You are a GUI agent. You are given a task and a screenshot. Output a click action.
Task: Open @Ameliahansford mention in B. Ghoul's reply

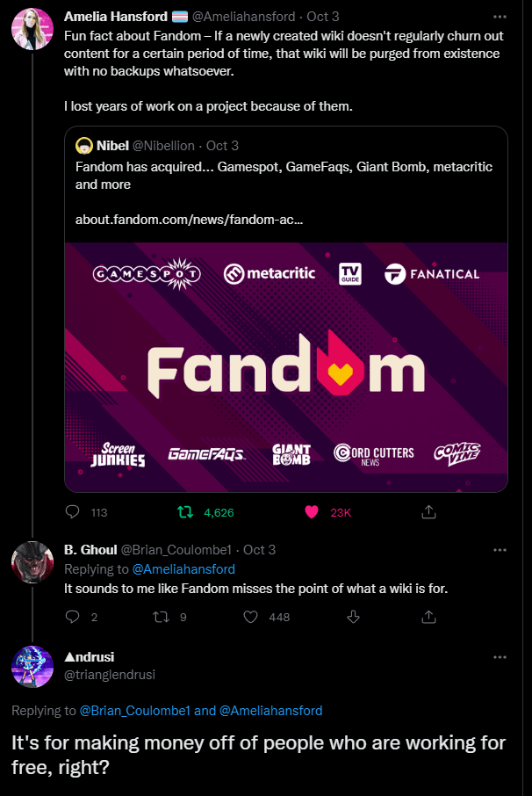tap(183, 569)
